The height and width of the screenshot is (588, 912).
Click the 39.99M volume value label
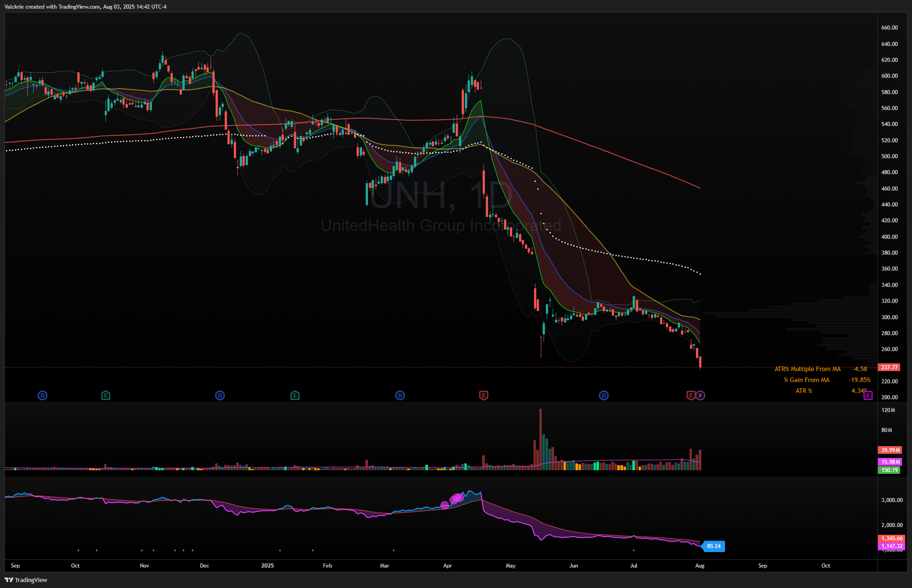pos(890,450)
